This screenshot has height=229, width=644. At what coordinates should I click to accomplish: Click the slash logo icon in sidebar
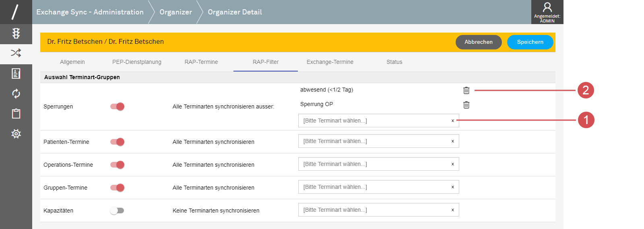(x=16, y=12)
